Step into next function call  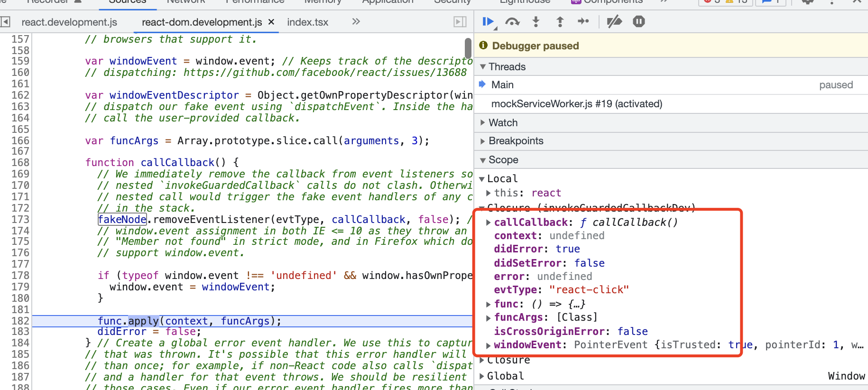[536, 22]
